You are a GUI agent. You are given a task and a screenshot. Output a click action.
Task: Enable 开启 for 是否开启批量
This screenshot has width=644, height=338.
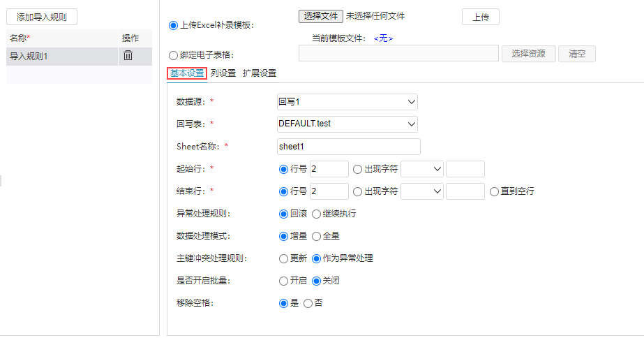point(283,281)
